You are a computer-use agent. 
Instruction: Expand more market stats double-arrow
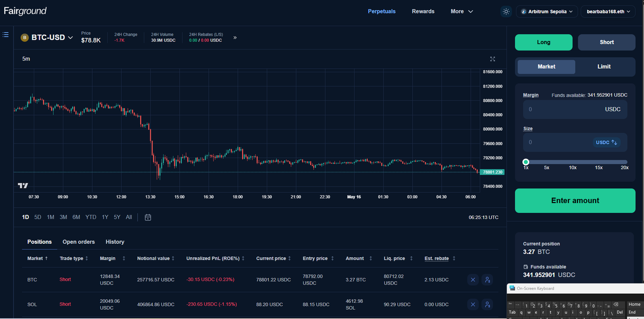(235, 37)
